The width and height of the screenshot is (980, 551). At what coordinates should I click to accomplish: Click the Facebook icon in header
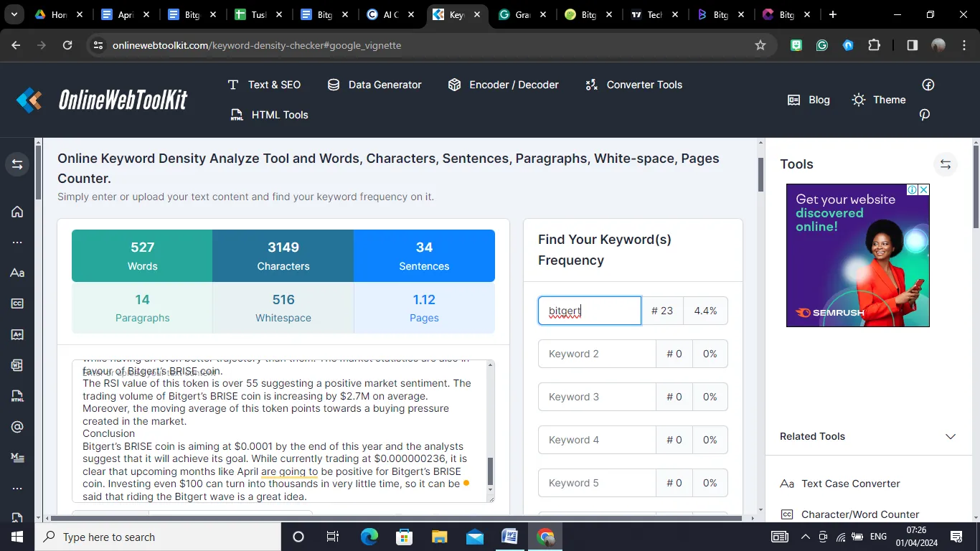click(928, 85)
